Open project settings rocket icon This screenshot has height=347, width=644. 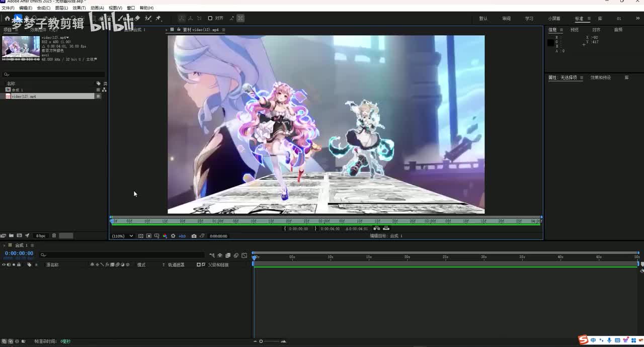(27, 235)
